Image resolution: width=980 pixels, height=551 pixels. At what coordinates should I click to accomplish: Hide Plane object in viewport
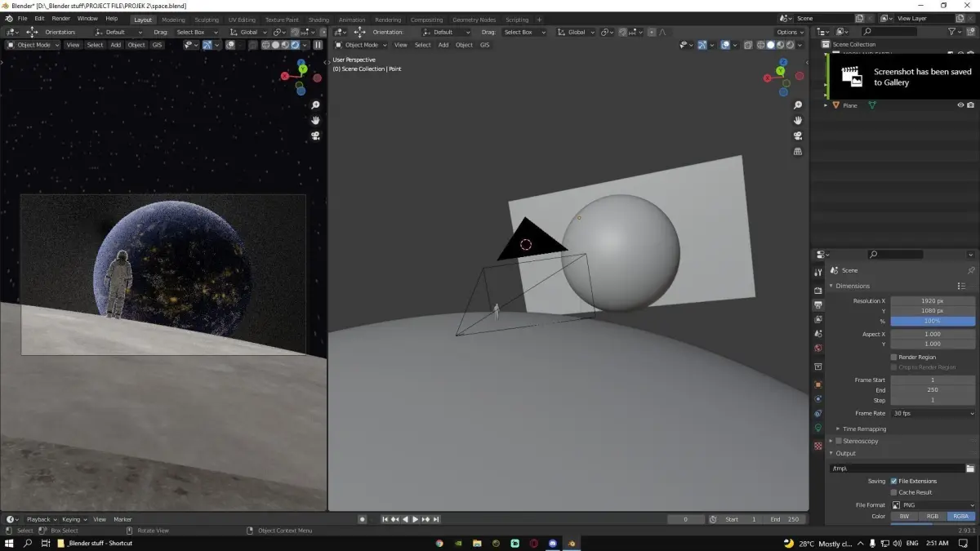point(960,105)
